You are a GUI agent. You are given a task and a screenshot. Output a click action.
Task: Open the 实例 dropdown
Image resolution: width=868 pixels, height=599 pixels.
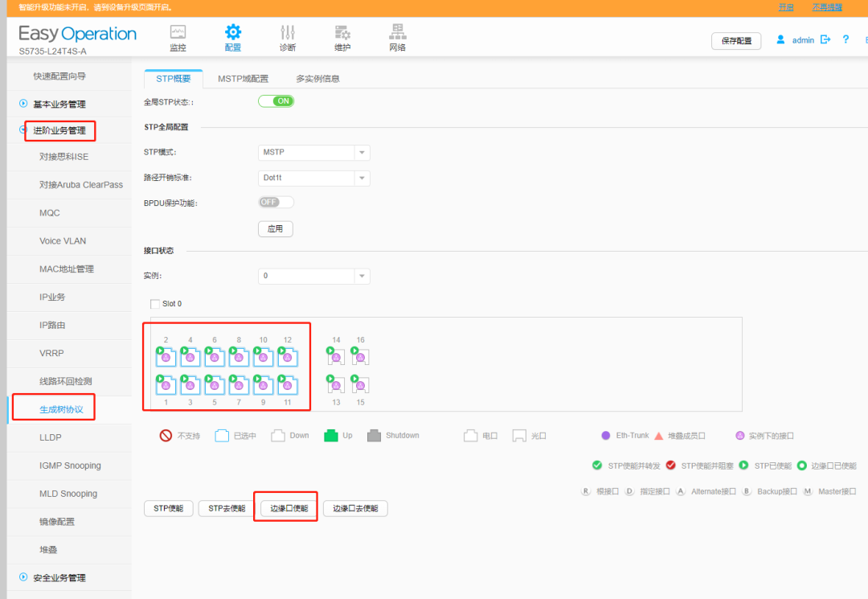click(314, 276)
